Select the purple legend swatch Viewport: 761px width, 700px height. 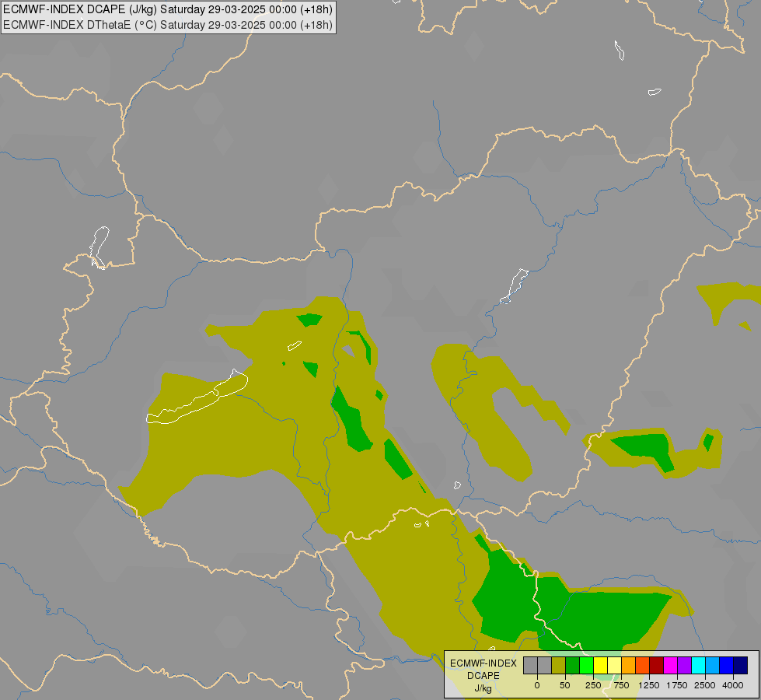click(x=684, y=666)
